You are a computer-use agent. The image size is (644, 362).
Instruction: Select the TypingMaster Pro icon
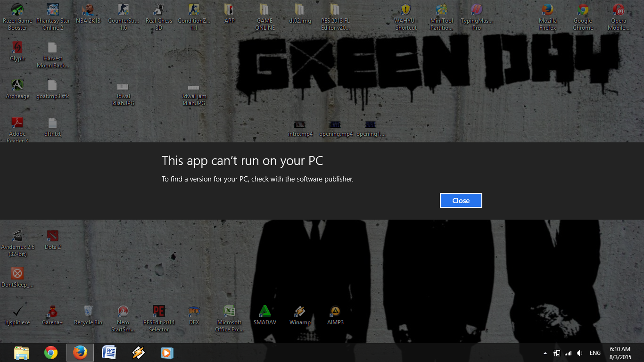(477, 17)
